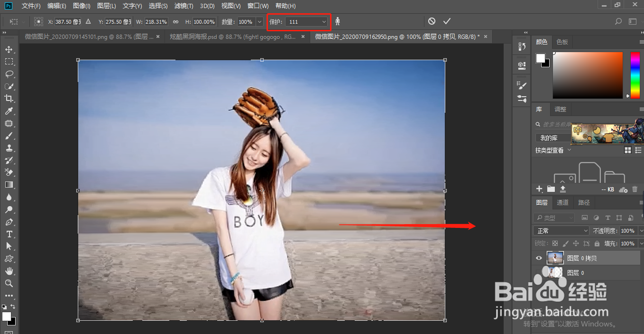This screenshot has height=334, width=644.
Task: Open the edit toolbar three-dots menu
Action: [9, 296]
